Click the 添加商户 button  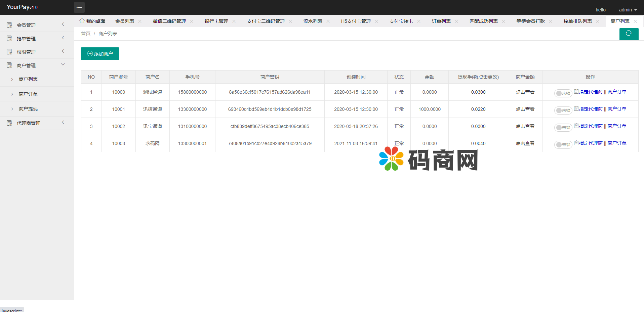(100, 54)
